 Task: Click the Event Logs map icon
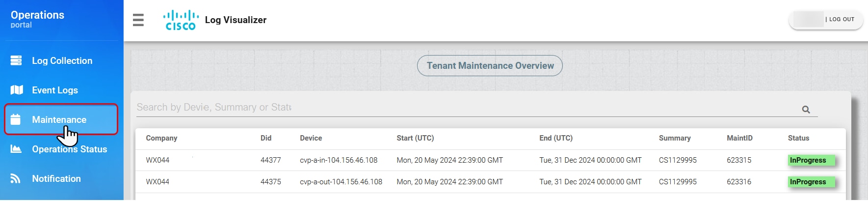tap(17, 90)
